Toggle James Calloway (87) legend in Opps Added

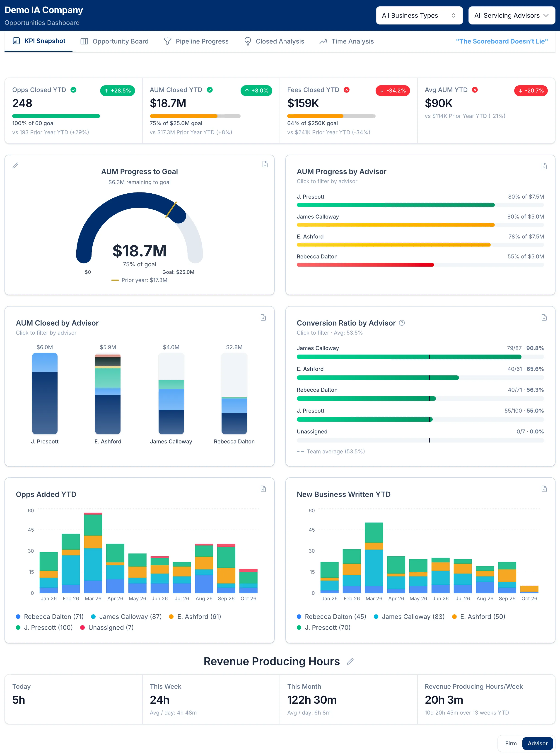click(x=126, y=617)
